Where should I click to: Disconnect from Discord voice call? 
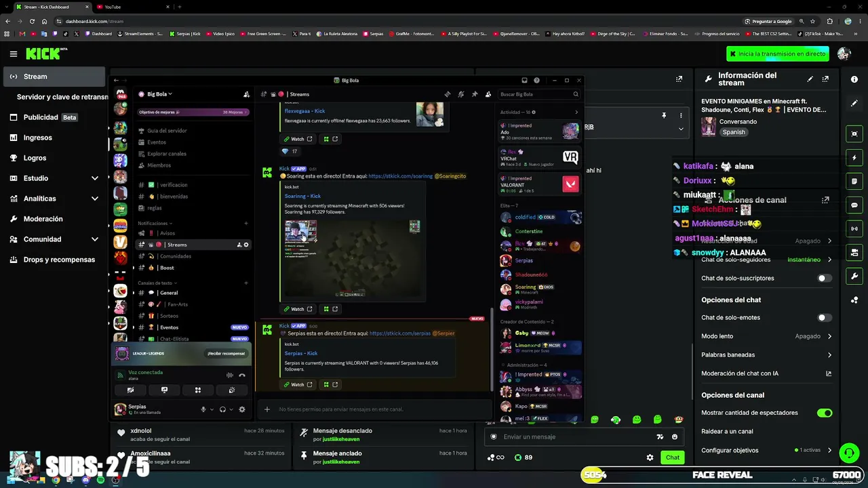[242, 375]
